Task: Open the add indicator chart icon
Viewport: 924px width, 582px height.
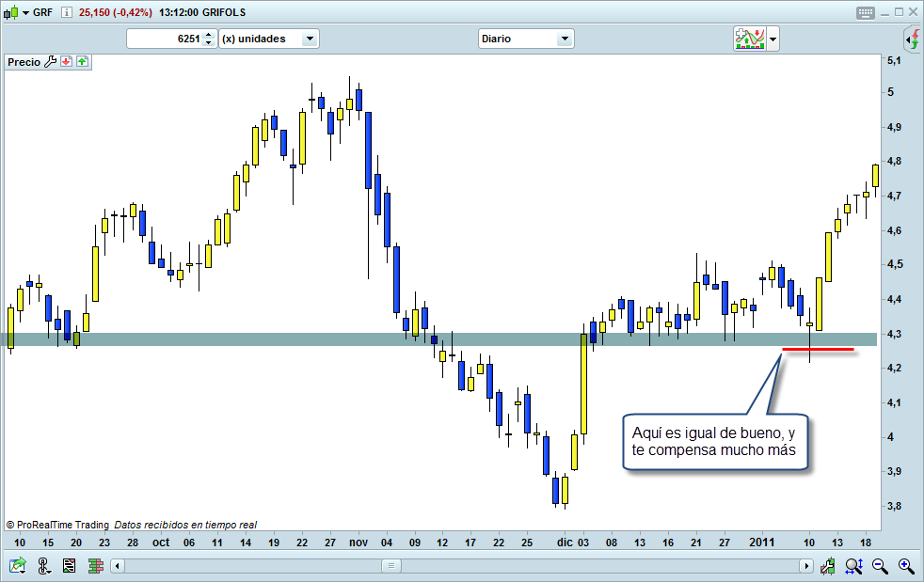Action: point(749,39)
